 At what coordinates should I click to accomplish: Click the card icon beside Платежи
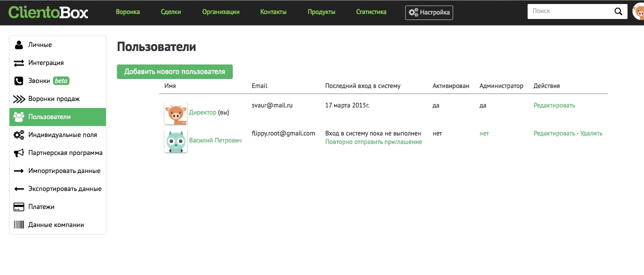point(19,207)
